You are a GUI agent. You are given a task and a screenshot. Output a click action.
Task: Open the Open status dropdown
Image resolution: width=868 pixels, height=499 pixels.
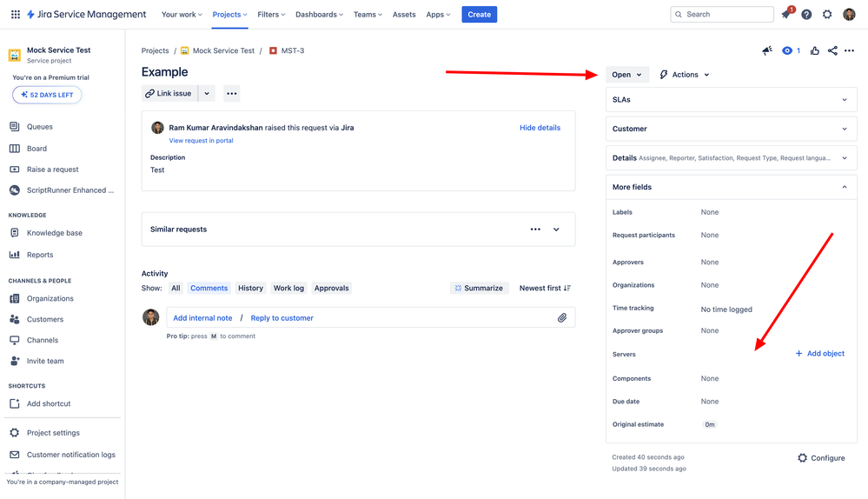click(x=626, y=75)
